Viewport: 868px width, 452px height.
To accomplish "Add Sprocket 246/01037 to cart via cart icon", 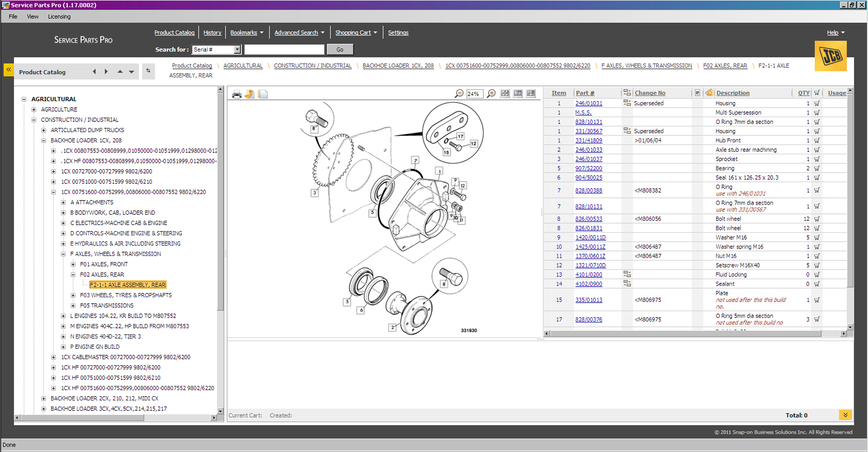I will tap(817, 159).
